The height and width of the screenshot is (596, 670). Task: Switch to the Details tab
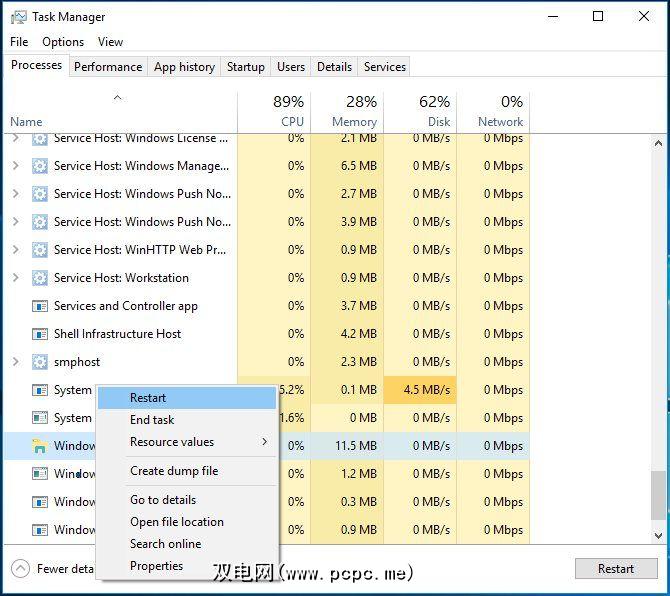(x=334, y=67)
